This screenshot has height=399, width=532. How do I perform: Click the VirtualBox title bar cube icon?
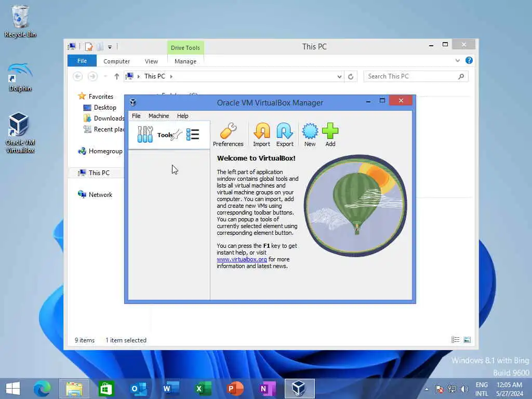pyautogui.click(x=133, y=102)
